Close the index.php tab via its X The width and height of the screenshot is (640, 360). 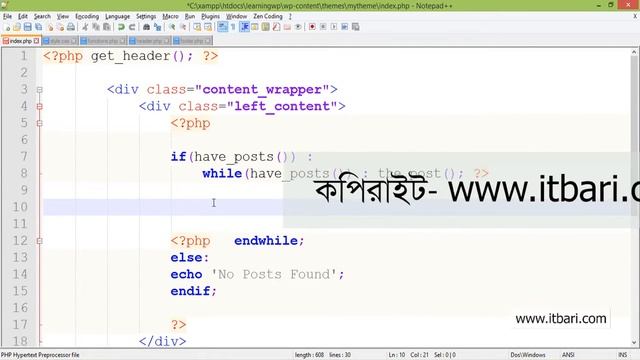[x=36, y=41]
